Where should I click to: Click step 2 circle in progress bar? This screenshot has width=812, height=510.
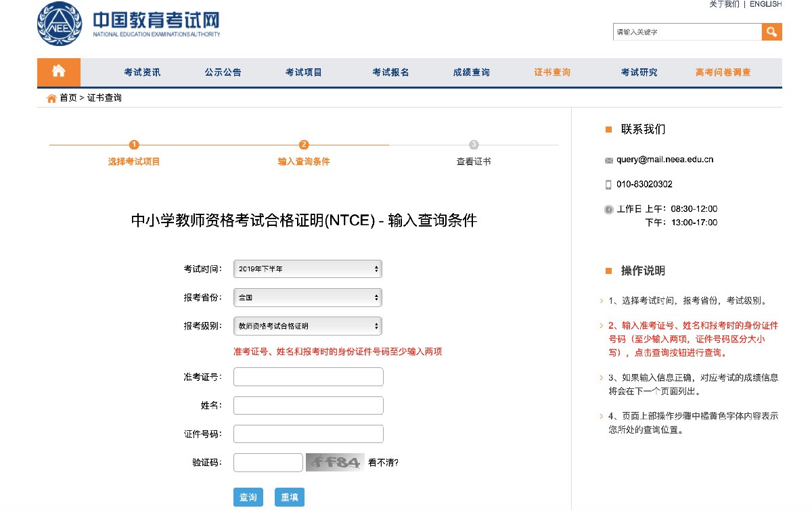click(x=304, y=145)
